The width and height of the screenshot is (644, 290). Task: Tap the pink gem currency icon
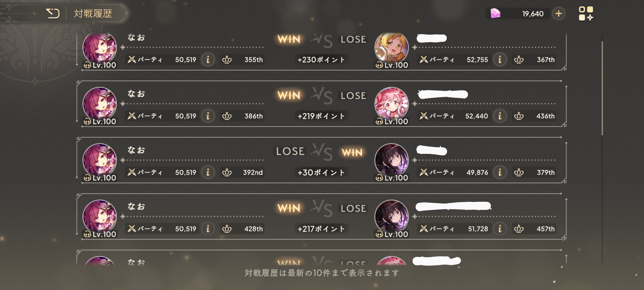(495, 13)
